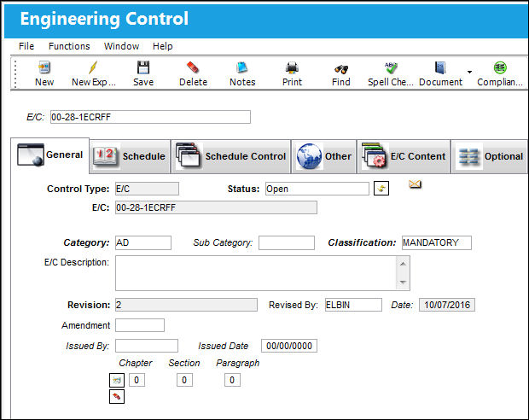This screenshot has height=420, width=529.
Task: Click the Compliance toolbar icon
Action: (500, 67)
